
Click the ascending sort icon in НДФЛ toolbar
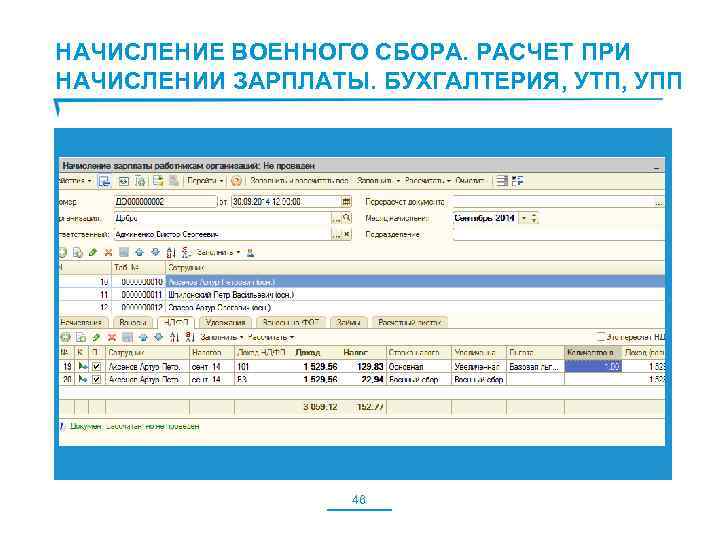point(174,338)
